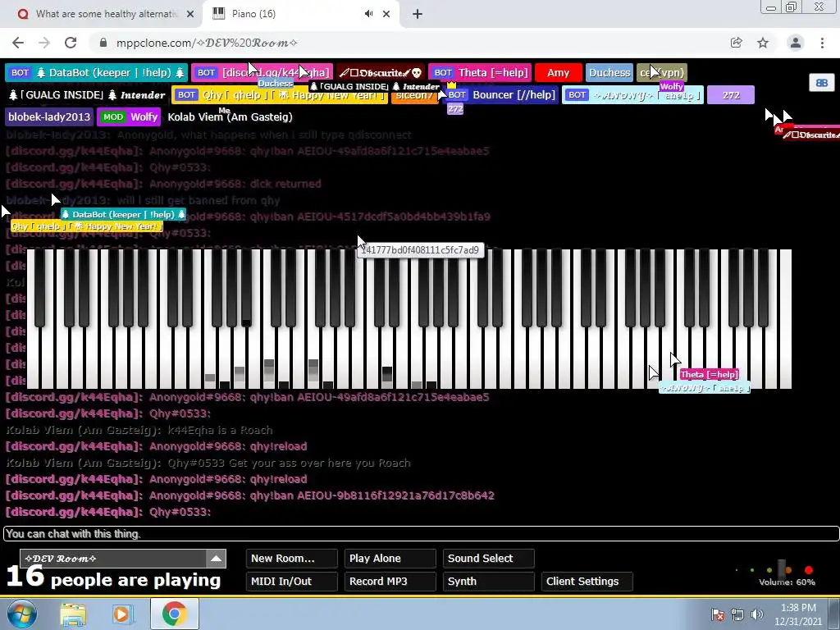
Task: Click the discord.gg/k44Eqha bot tag
Action: click(262, 72)
